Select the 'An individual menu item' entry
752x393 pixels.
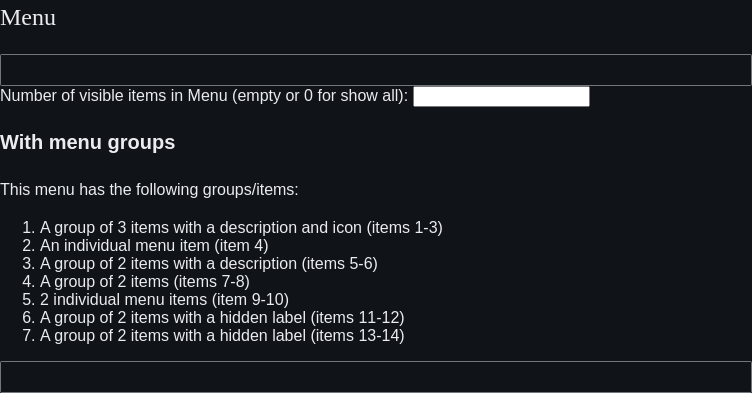pos(125,246)
